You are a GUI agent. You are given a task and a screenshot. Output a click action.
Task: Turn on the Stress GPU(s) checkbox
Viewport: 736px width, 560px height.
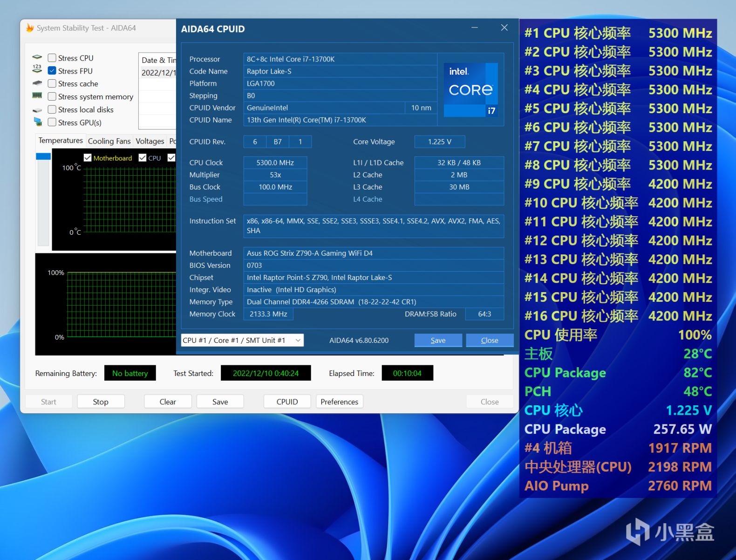pyautogui.click(x=52, y=122)
